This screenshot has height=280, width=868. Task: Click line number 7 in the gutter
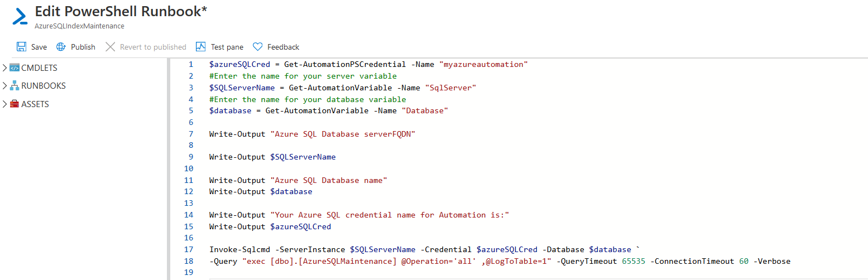pyautogui.click(x=191, y=134)
